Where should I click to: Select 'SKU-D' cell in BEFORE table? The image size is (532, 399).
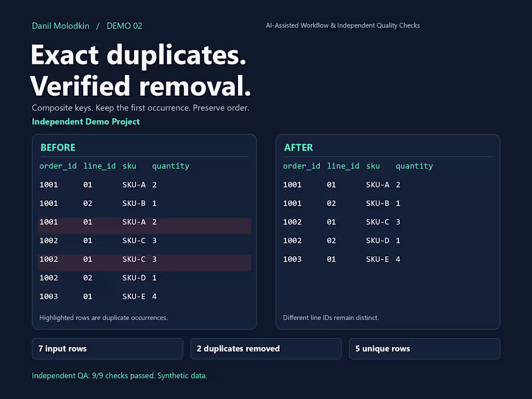(134, 278)
